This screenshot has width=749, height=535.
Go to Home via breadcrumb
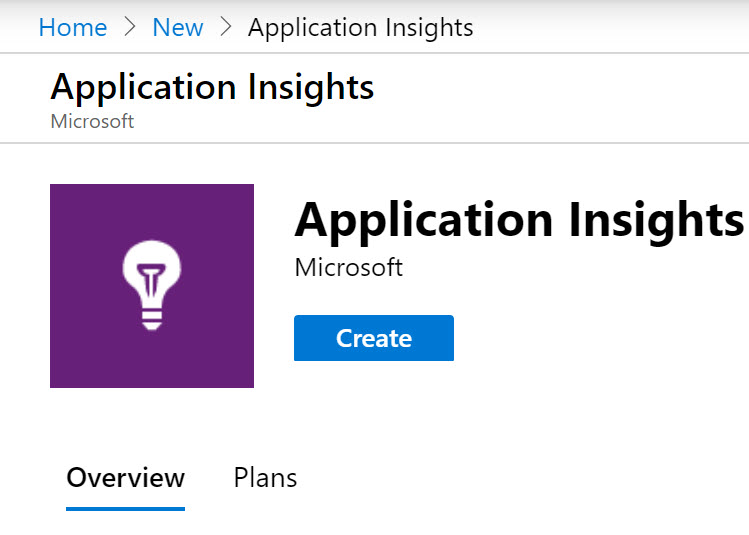click(72, 27)
